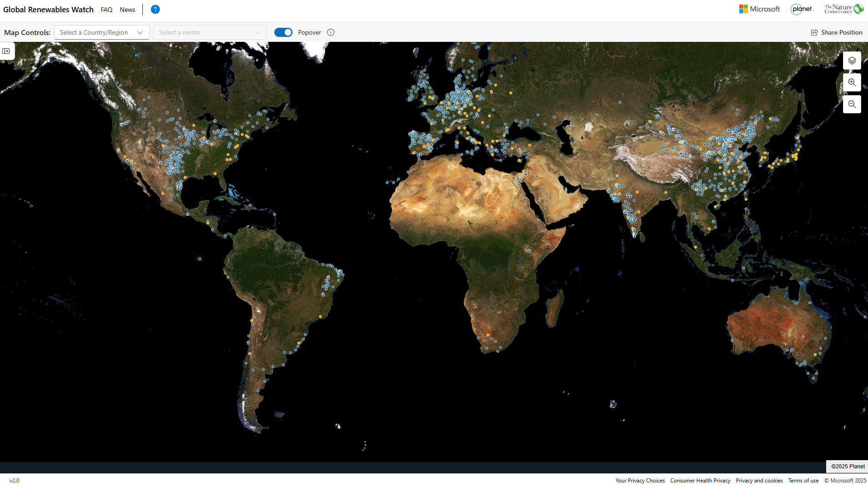Zoom out with the magnifier minus icon
Screen dimensions: 868x487
tap(852, 104)
